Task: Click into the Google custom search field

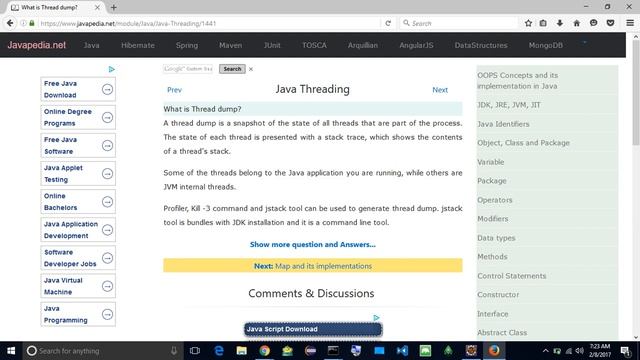Action: pyautogui.click(x=188, y=69)
